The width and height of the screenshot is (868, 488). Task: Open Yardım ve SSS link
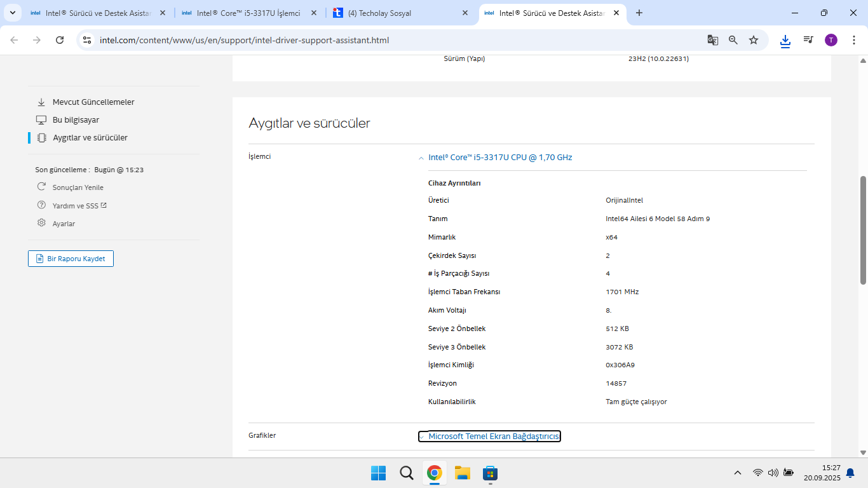pos(79,206)
